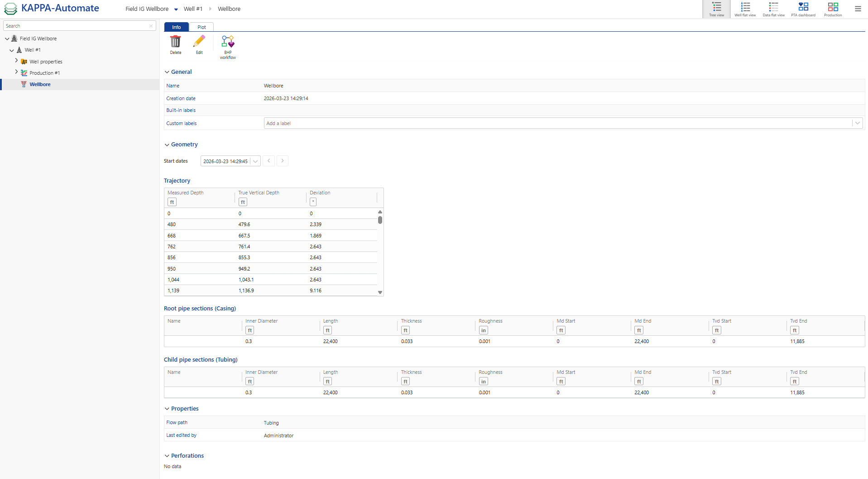Expand the Production #1 tree node
Viewport: 868px width, 479px height.
[17, 72]
